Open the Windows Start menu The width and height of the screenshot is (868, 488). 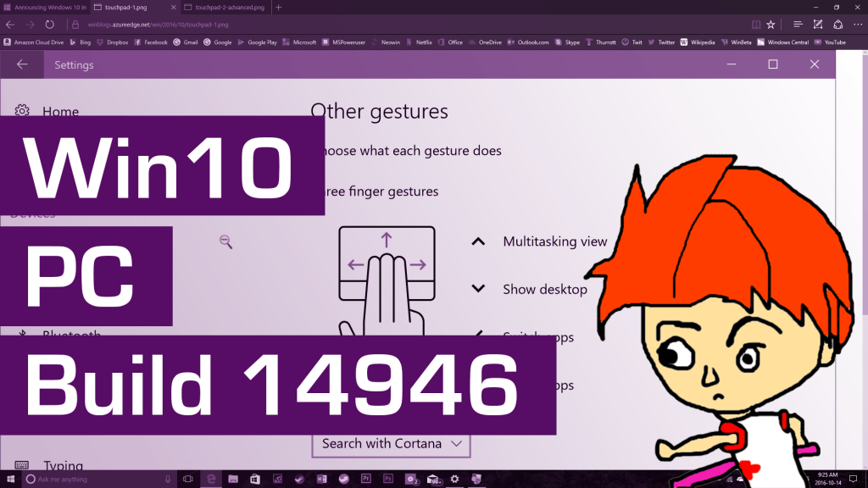pos(10,480)
